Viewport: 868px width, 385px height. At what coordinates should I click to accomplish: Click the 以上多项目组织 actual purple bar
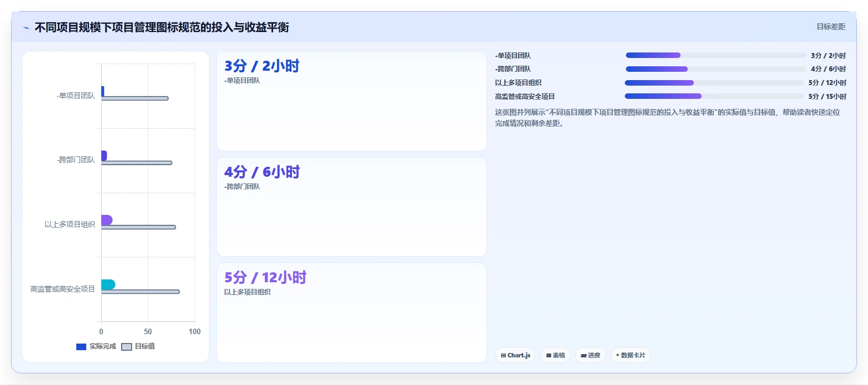point(107,220)
